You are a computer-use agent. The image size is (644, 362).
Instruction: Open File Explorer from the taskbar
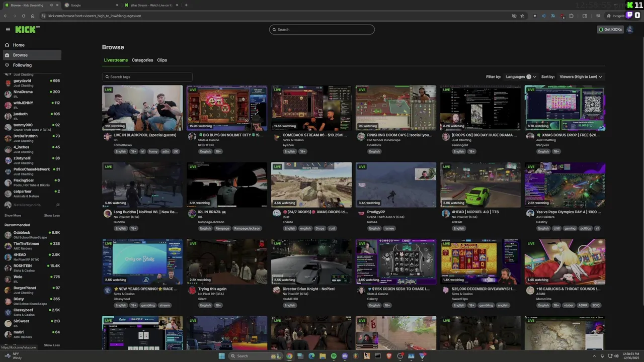tap(323, 356)
